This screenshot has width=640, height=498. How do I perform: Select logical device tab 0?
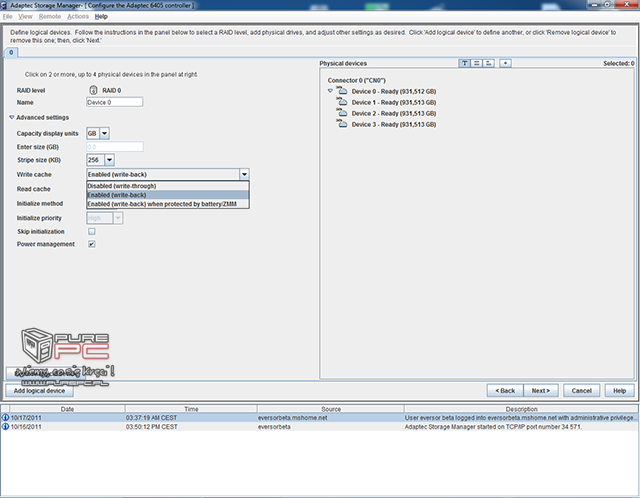(11, 52)
